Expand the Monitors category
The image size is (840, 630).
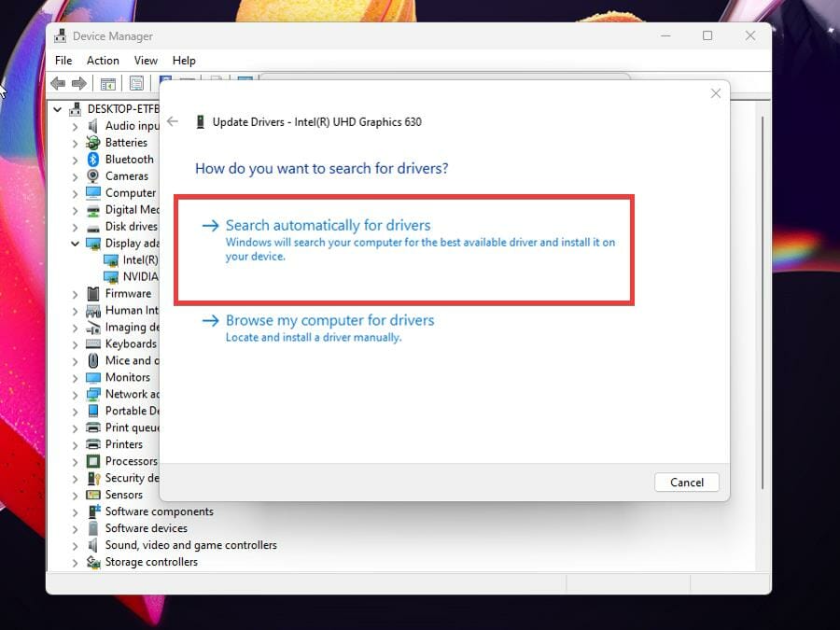coord(75,378)
